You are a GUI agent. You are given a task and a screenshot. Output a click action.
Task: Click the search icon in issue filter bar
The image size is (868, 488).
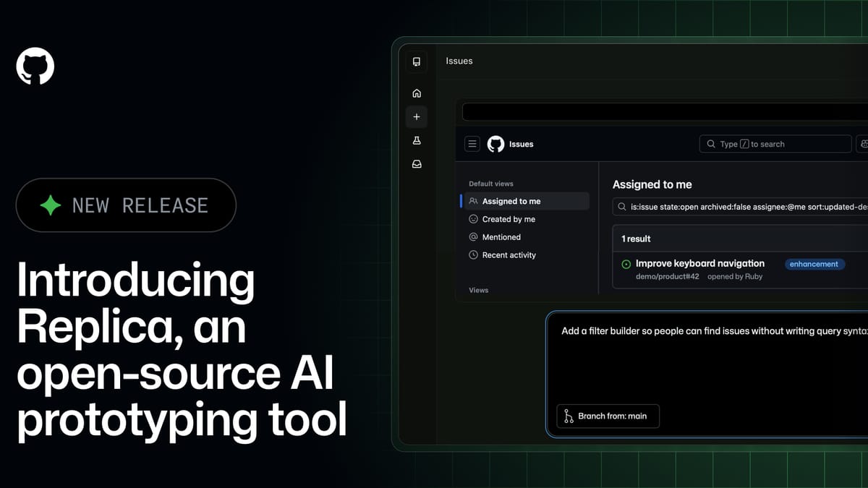pos(622,207)
